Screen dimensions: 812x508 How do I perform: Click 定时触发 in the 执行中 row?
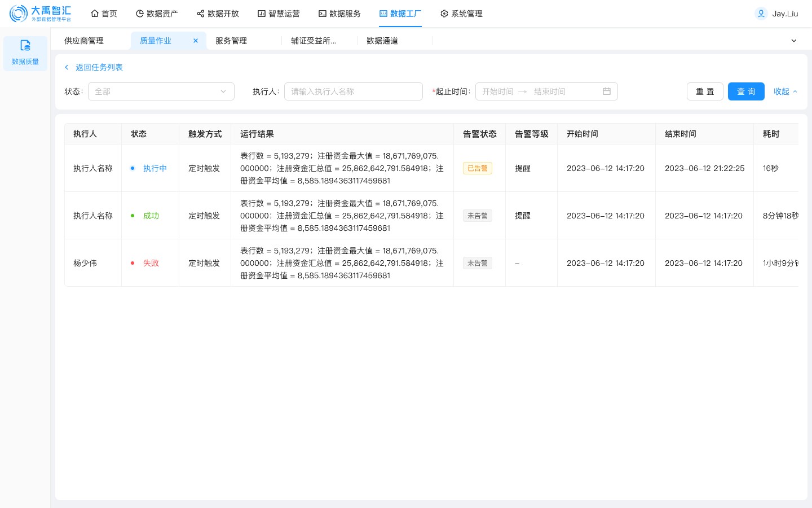(204, 168)
